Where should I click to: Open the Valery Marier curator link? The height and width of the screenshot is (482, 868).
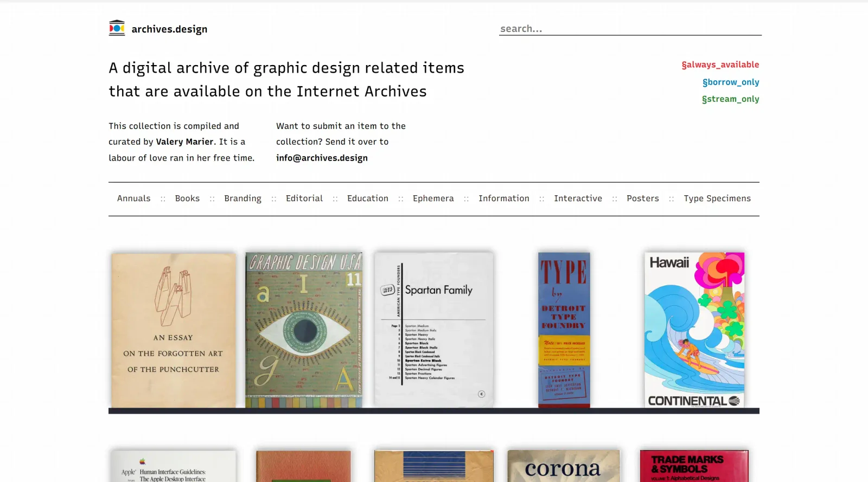tap(184, 142)
